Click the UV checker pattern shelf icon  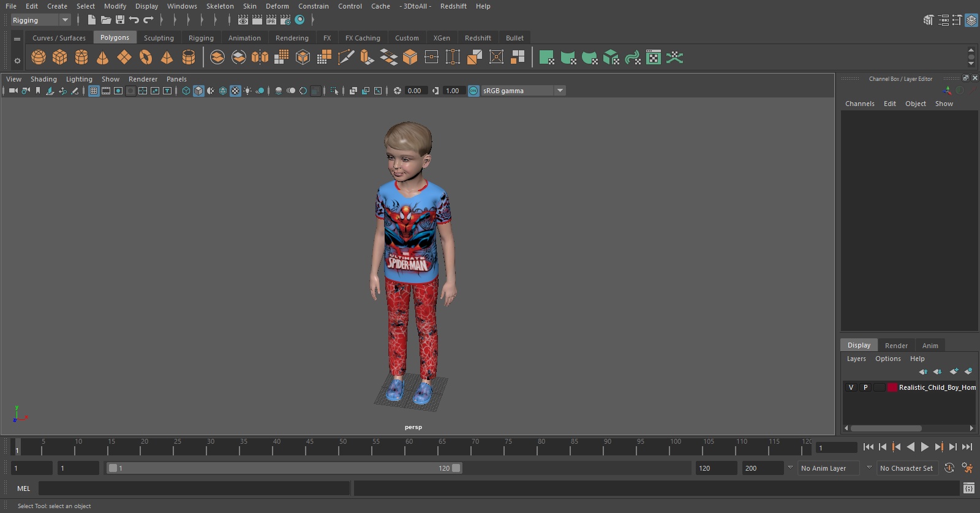click(x=654, y=58)
